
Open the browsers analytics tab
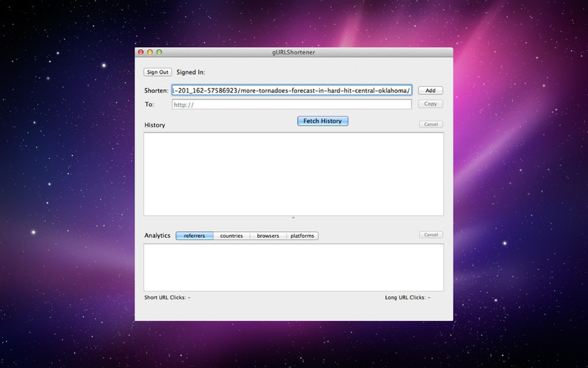[x=268, y=236]
